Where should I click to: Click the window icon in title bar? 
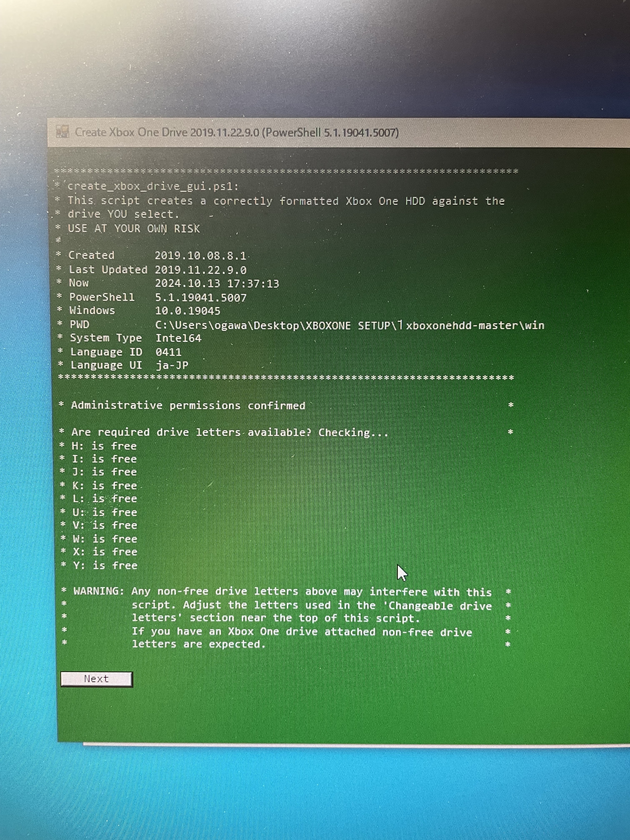(62, 132)
